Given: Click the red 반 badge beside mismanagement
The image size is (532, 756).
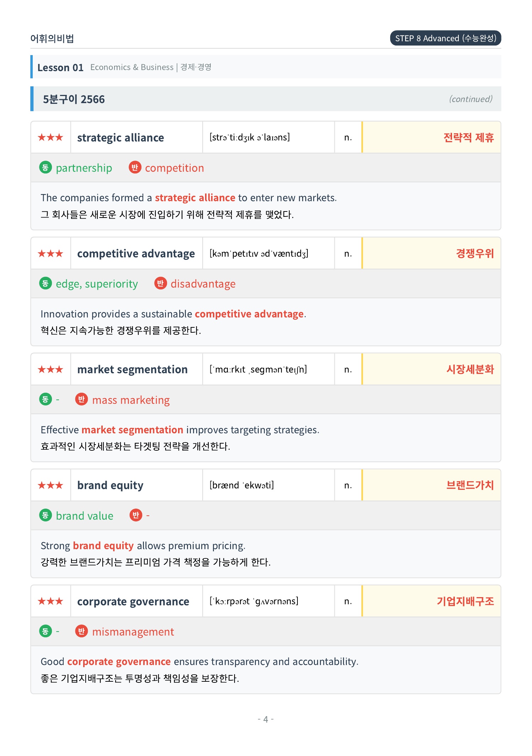Looking at the screenshot, I should coord(81,631).
